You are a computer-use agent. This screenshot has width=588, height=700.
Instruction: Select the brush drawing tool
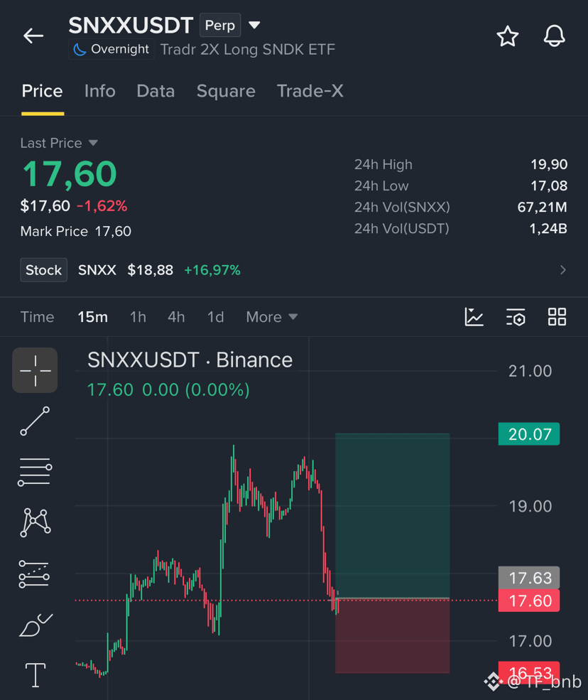[x=36, y=625]
